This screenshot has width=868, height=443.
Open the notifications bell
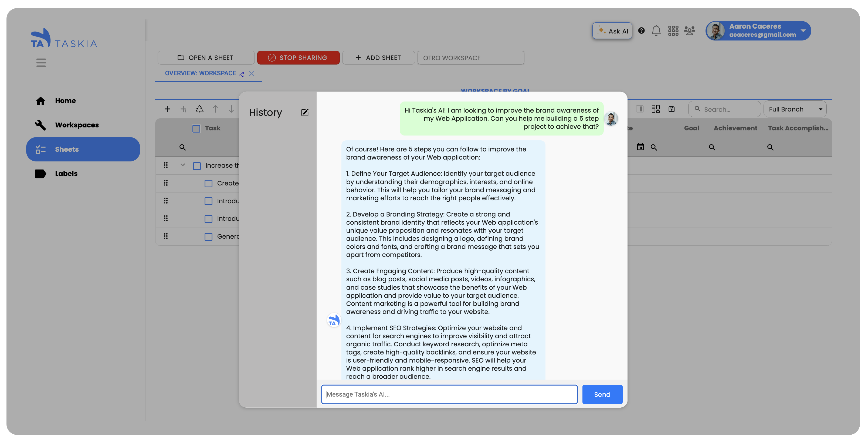(656, 31)
